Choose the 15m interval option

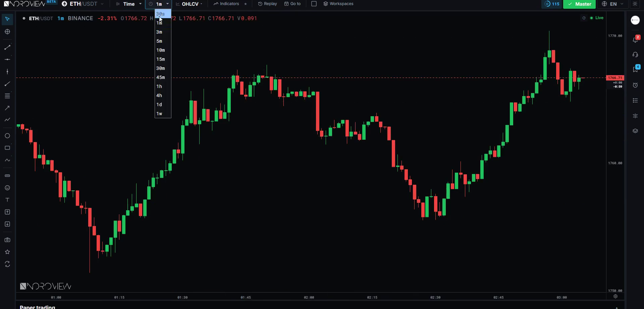(163, 59)
